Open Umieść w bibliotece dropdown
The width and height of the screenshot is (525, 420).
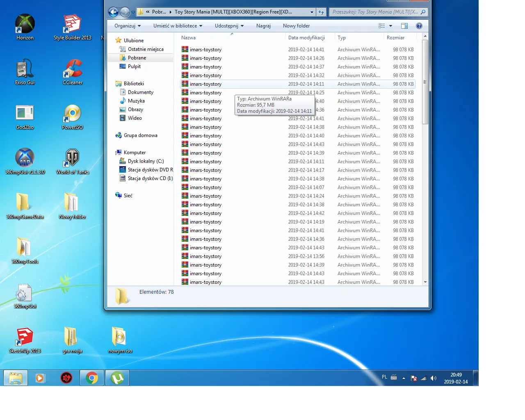pyautogui.click(x=178, y=26)
